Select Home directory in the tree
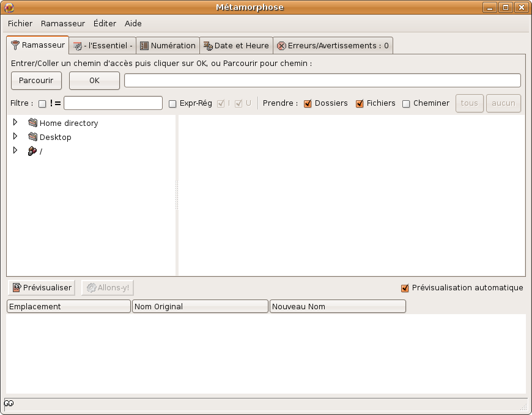 click(x=69, y=123)
